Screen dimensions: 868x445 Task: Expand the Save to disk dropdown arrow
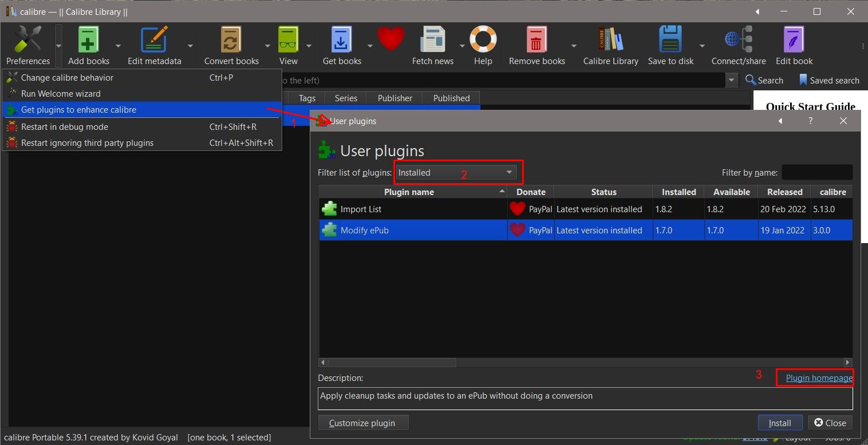click(x=702, y=46)
